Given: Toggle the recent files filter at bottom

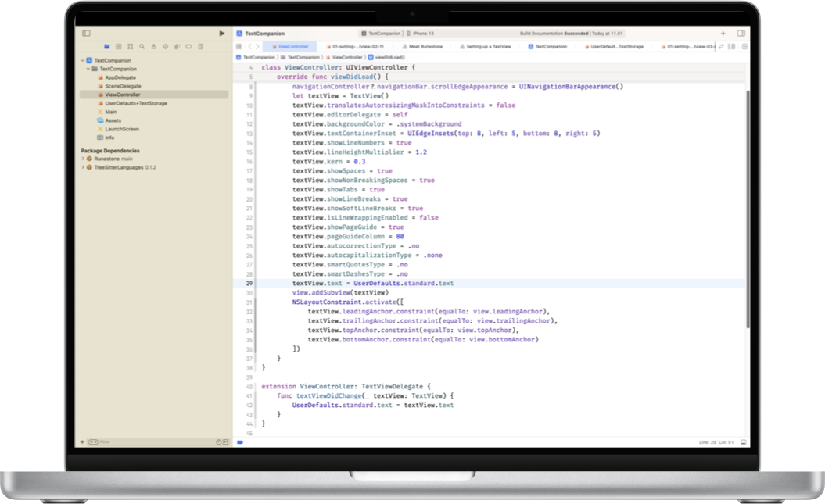Looking at the screenshot, I should click(217, 441).
